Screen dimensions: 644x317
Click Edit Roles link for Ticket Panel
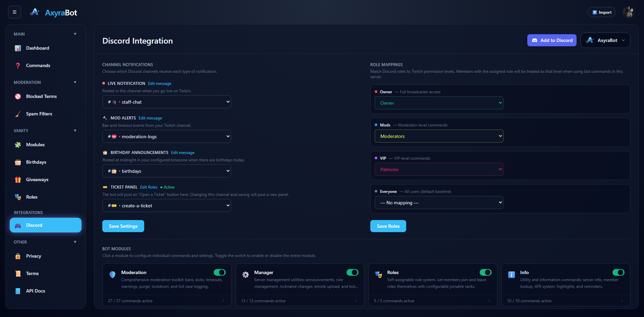tap(149, 187)
